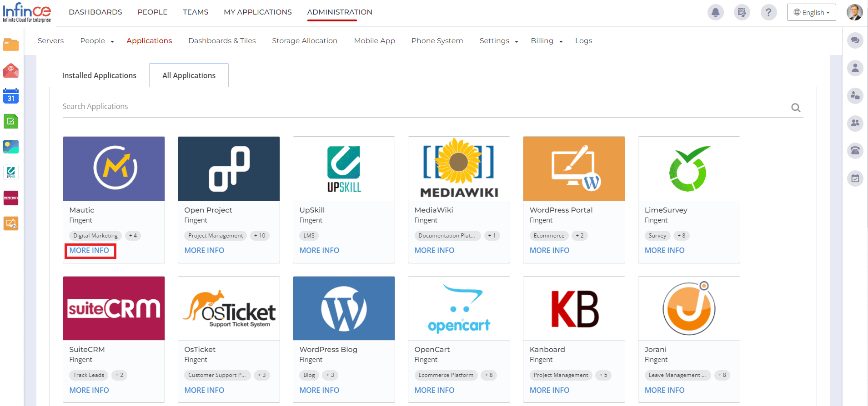868x406 pixels.
Task: Launch the UpSkill icon in the left sidebar
Action: tap(11, 173)
